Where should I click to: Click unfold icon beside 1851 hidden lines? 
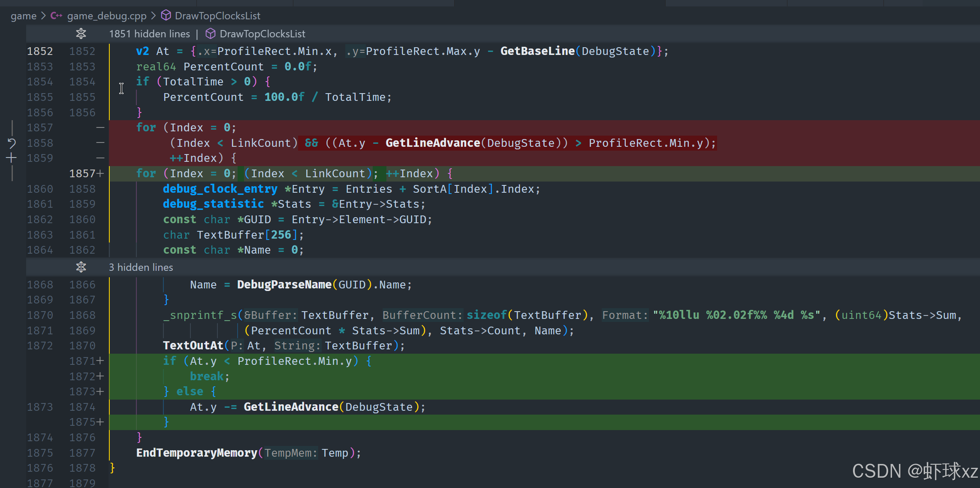[81, 33]
